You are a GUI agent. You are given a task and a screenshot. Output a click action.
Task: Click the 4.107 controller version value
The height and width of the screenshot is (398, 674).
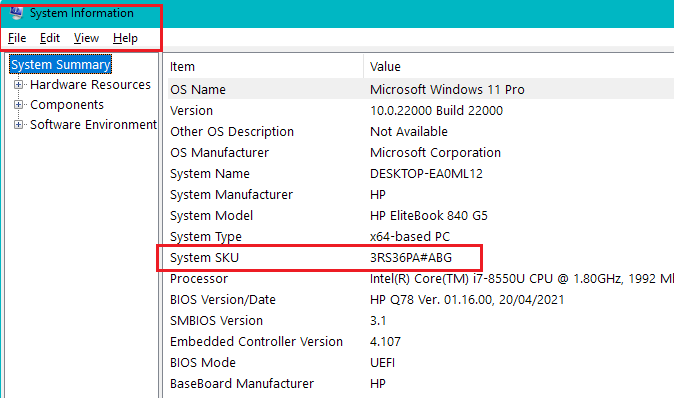click(385, 342)
